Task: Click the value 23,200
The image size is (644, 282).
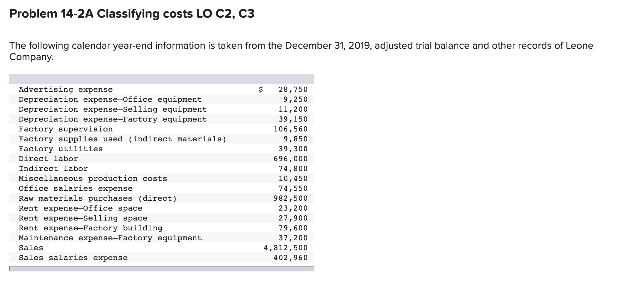Action: (293, 208)
